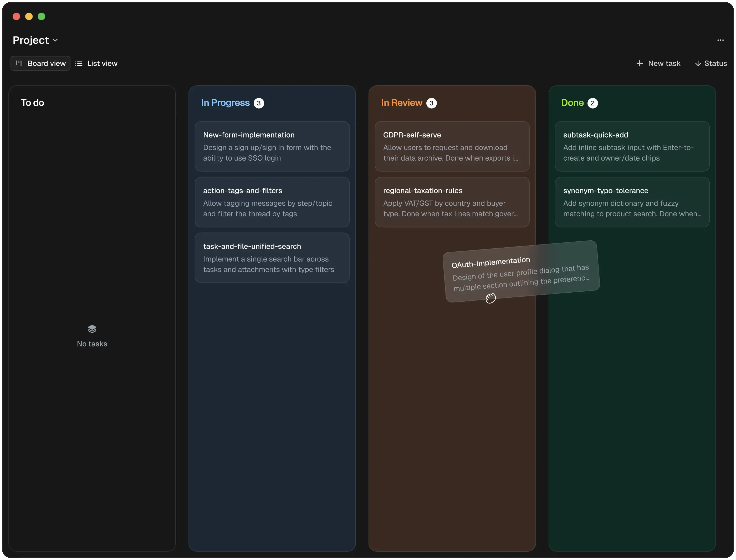
Task: Select the GDPR-self-serve card
Action: click(452, 146)
